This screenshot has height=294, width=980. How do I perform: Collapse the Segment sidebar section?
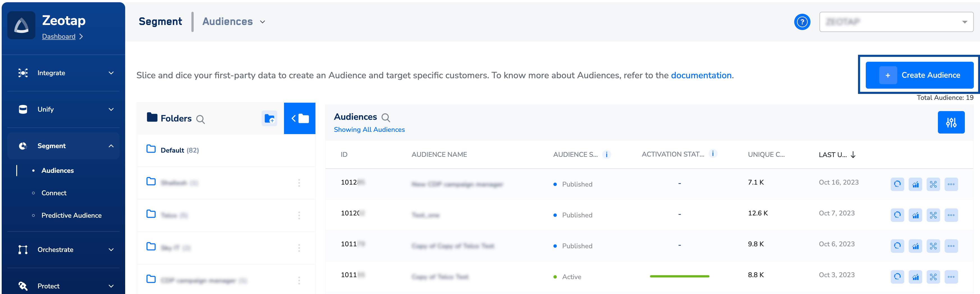point(63,146)
